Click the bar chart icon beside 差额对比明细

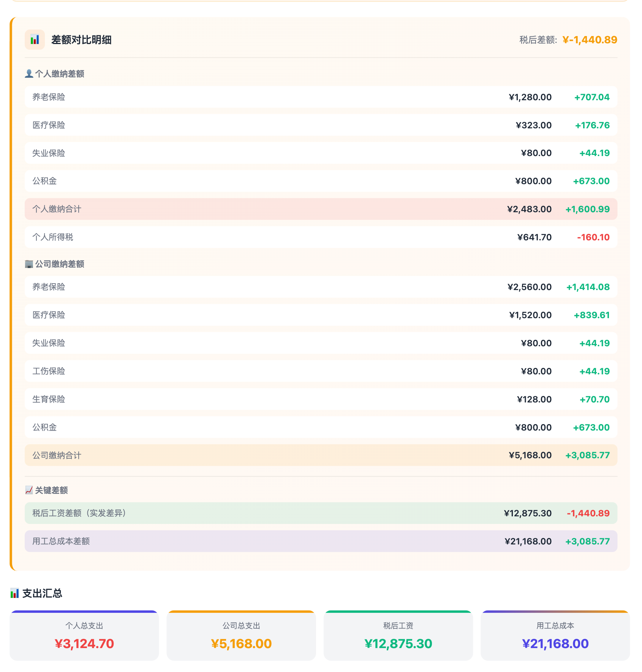point(35,39)
